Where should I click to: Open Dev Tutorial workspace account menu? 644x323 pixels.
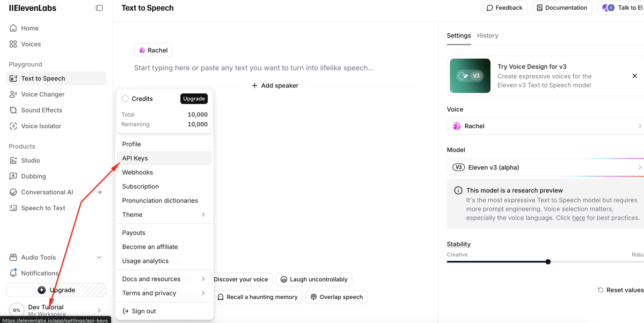pos(56,310)
